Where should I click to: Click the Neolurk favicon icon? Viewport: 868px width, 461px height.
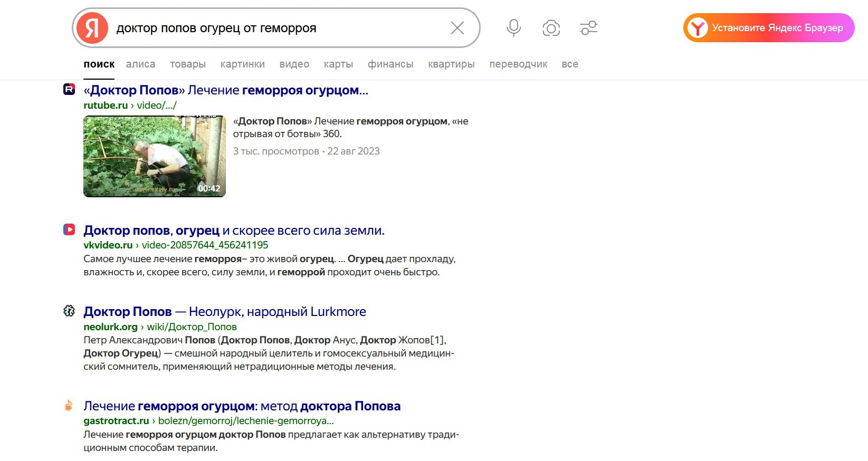click(69, 311)
